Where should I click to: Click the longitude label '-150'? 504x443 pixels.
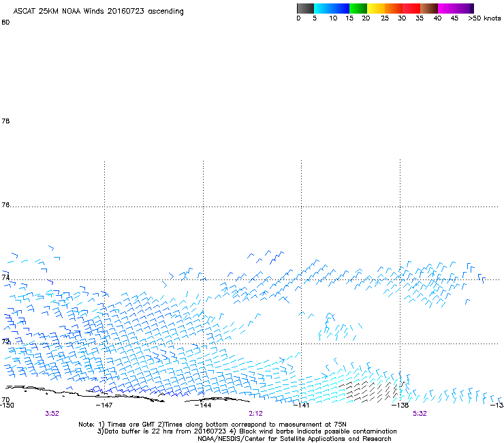click(7, 405)
